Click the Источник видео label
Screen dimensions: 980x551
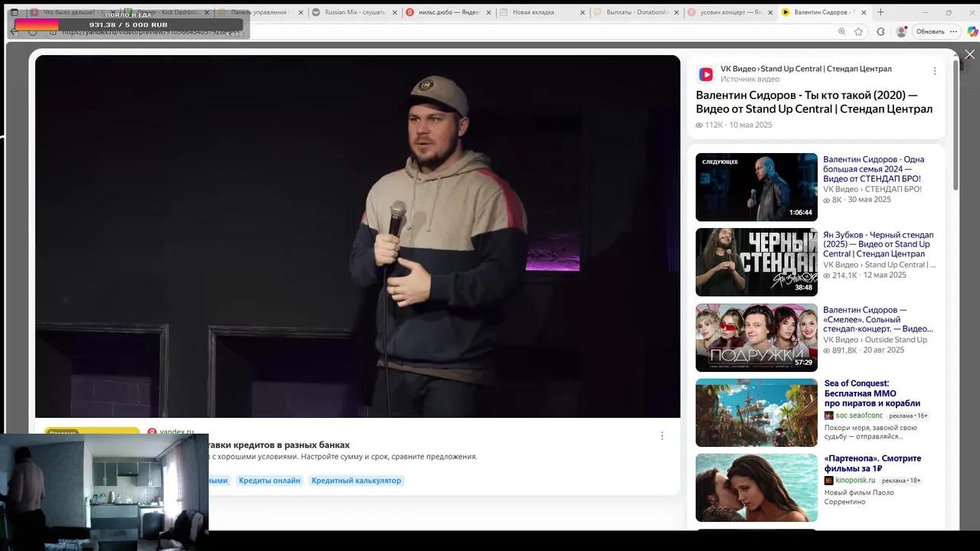tap(750, 79)
